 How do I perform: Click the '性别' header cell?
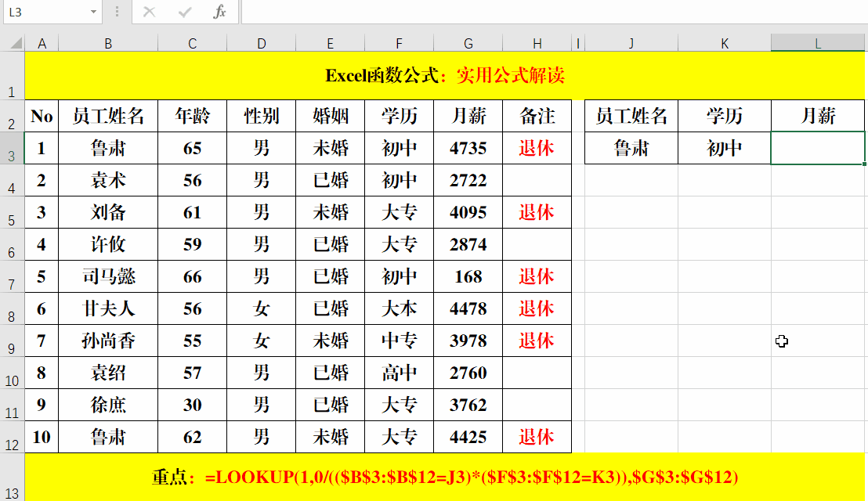262,116
